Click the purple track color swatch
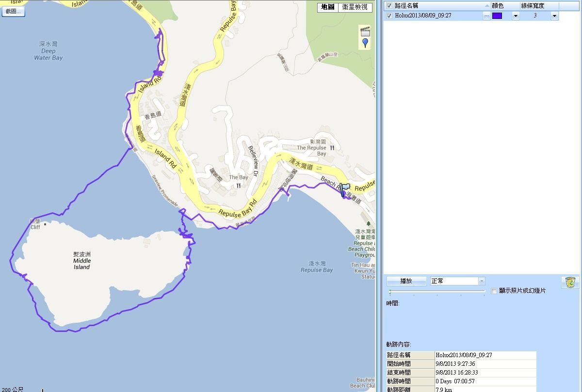 point(497,16)
